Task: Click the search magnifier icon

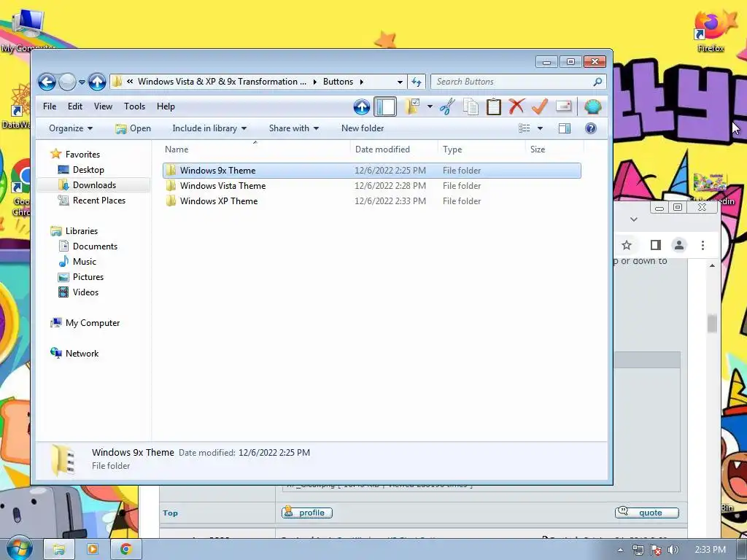Action: [598, 82]
